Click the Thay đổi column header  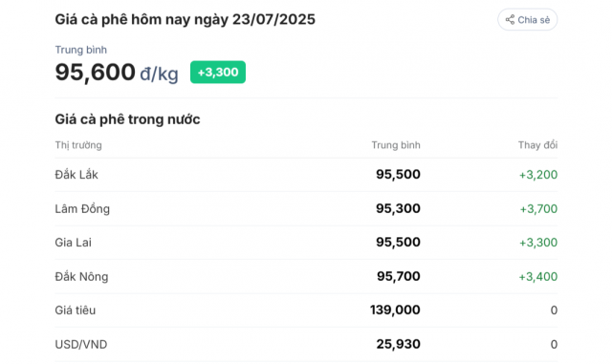(x=537, y=145)
